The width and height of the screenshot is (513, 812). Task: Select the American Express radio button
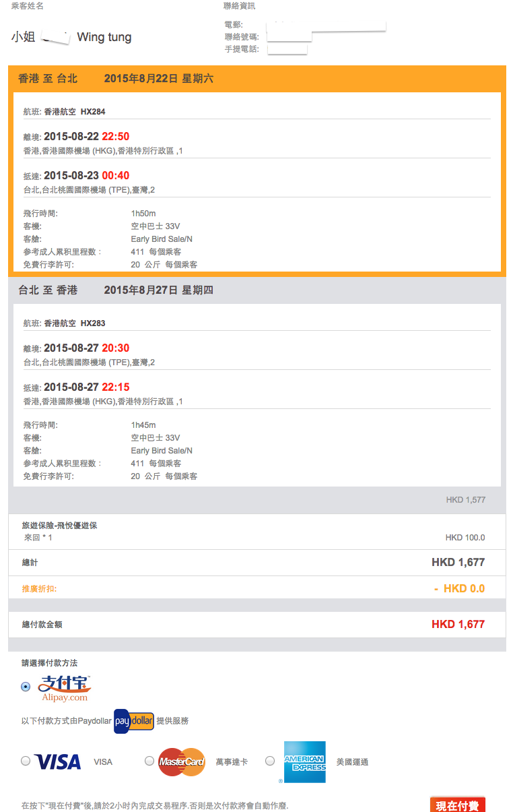[270, 761]
